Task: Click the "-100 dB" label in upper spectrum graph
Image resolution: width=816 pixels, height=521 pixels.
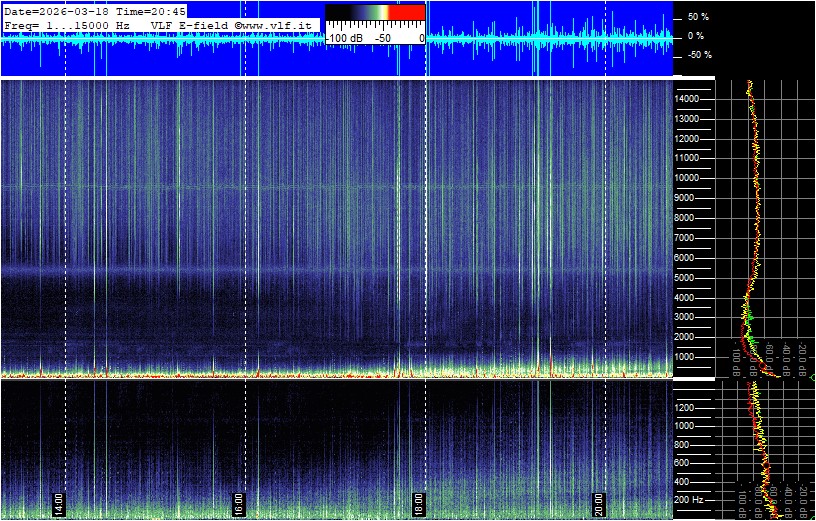Action: (737, 358)
